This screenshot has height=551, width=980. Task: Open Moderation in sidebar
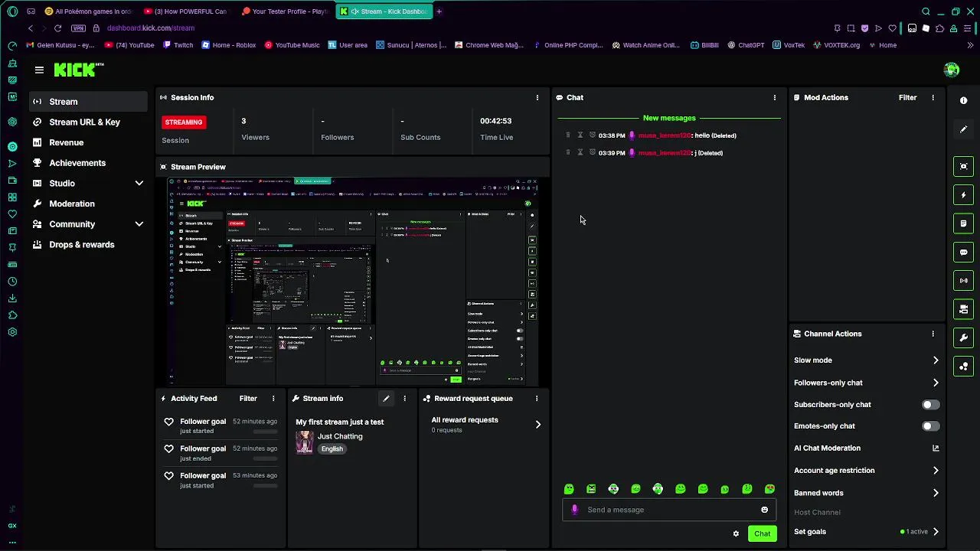89,204
